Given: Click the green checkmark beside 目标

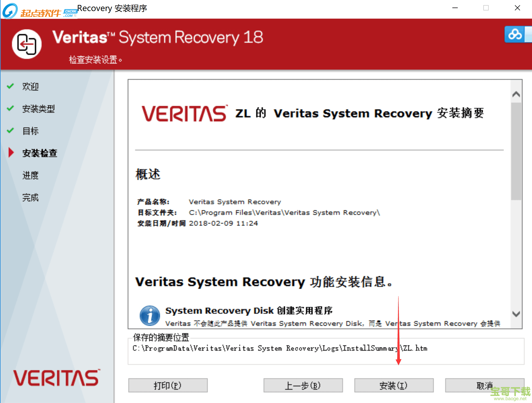Looking at the screenshot, I should (x=10, y=131).
